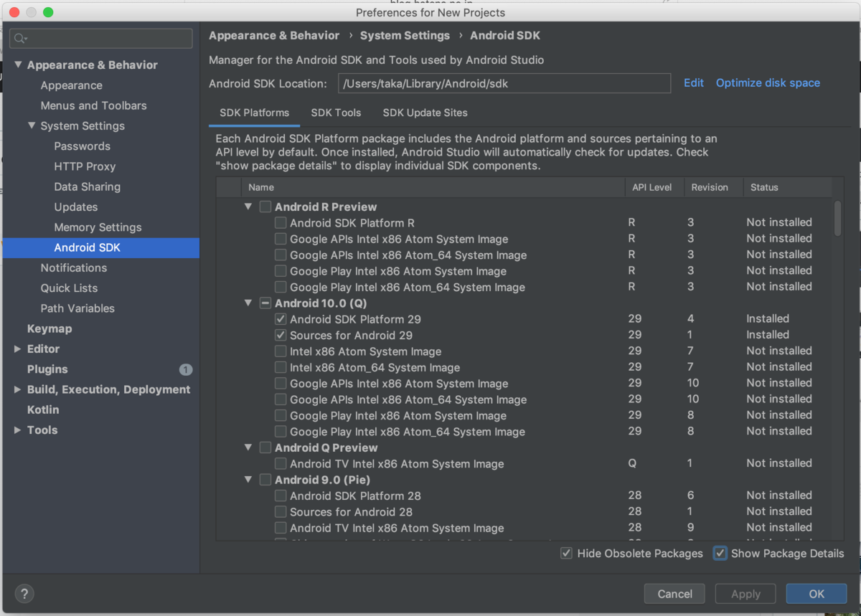Open Updates settings page
861x616 pixels.
[x=75, y=207]
